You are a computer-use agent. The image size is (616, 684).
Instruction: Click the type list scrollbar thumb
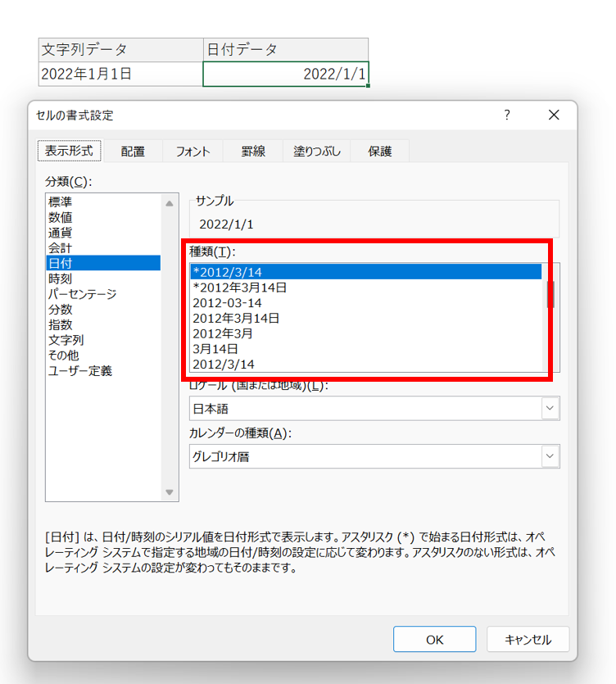[x=550, y=294]
